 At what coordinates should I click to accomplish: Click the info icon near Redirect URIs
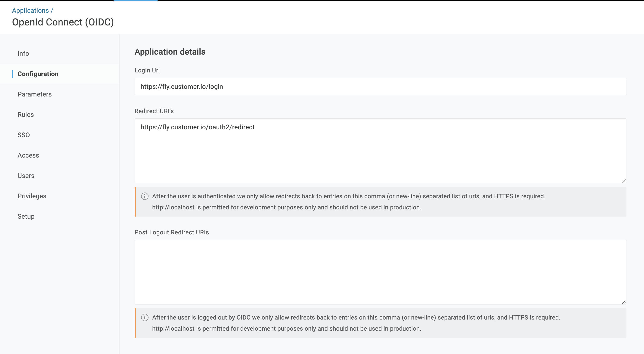(145, 196)
